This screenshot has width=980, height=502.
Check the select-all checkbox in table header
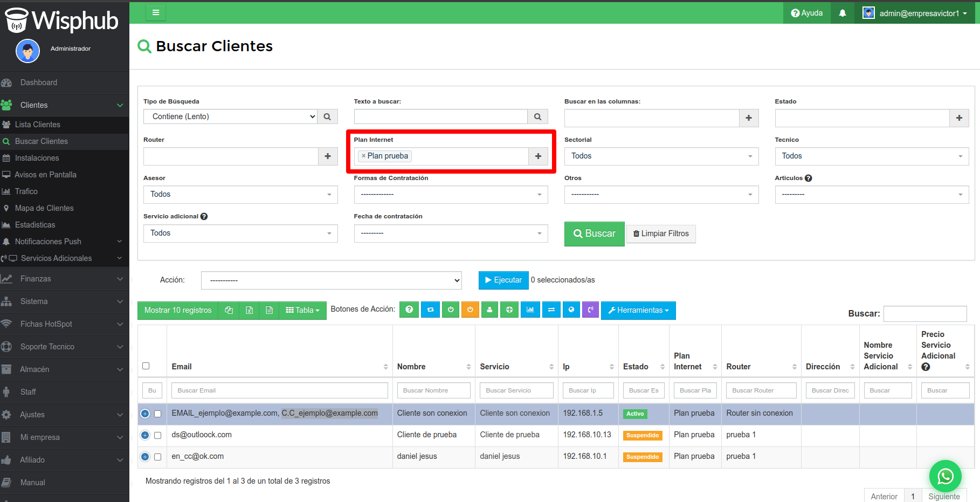[x=146, y=366]
